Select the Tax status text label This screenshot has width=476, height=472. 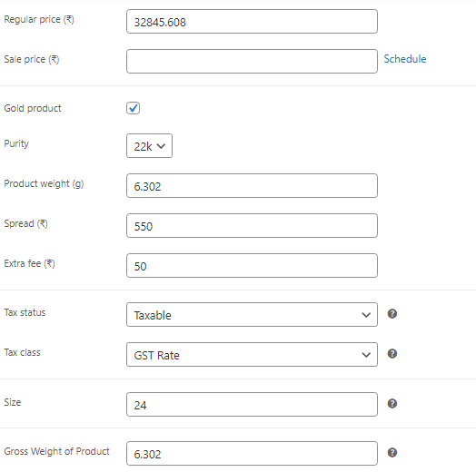[25, 312]
